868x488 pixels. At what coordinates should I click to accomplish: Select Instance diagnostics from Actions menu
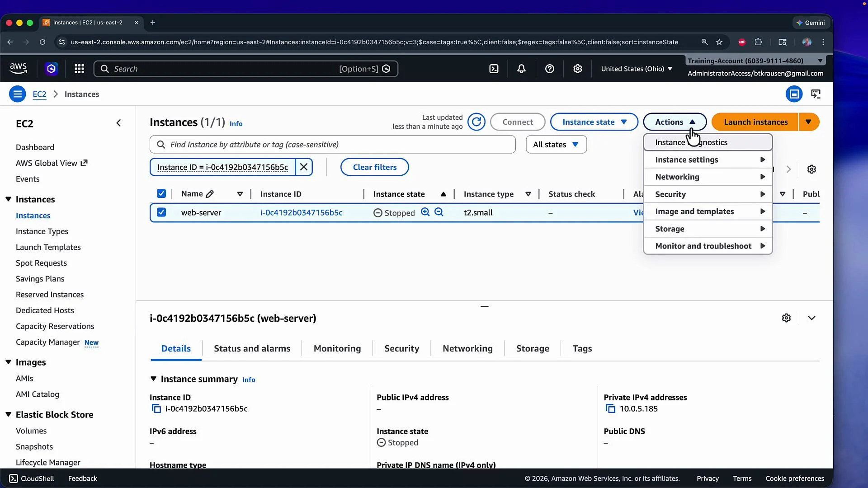click(x=708, y=142)
